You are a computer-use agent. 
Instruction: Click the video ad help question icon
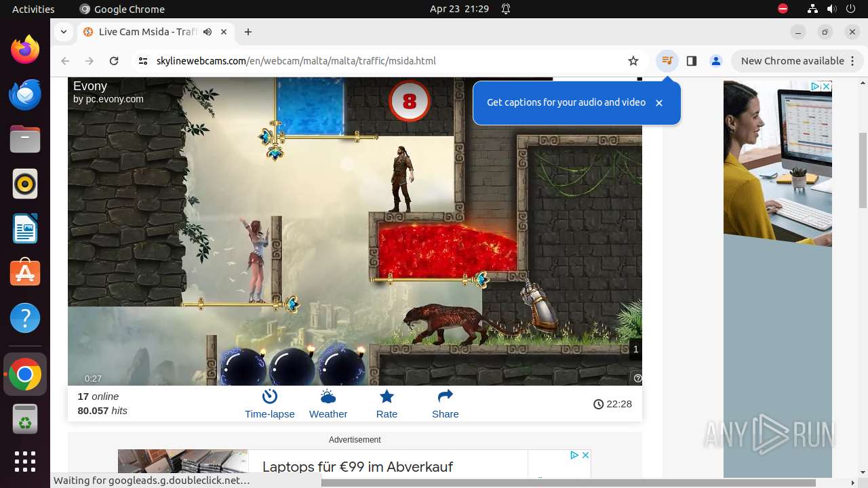637,378
